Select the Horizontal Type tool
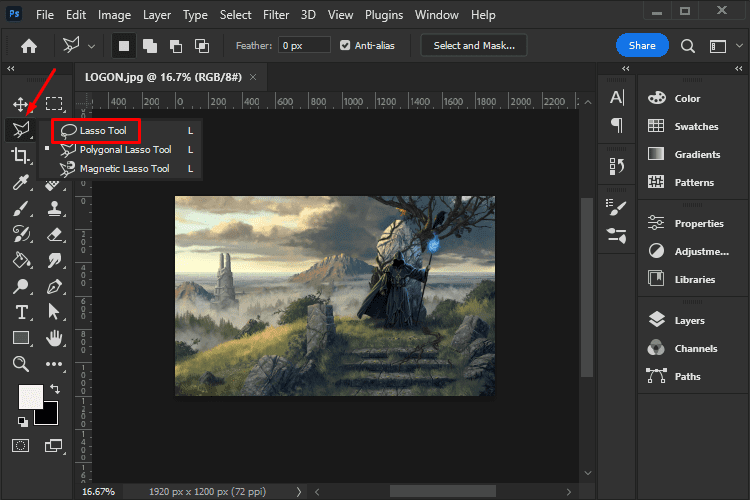Screen dimensions: 750x500 coord(21,312)
